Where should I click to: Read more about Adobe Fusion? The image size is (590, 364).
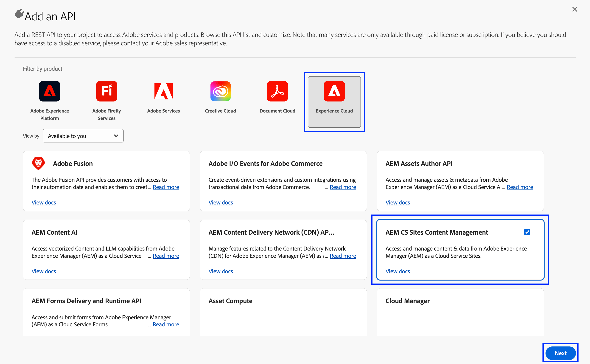tap(166, 187)
